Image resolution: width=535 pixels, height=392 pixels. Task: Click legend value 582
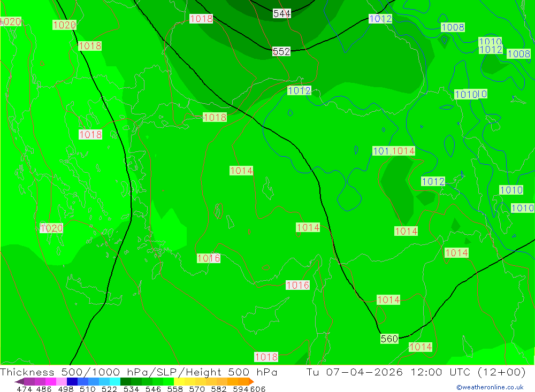(x=218, y=389)
